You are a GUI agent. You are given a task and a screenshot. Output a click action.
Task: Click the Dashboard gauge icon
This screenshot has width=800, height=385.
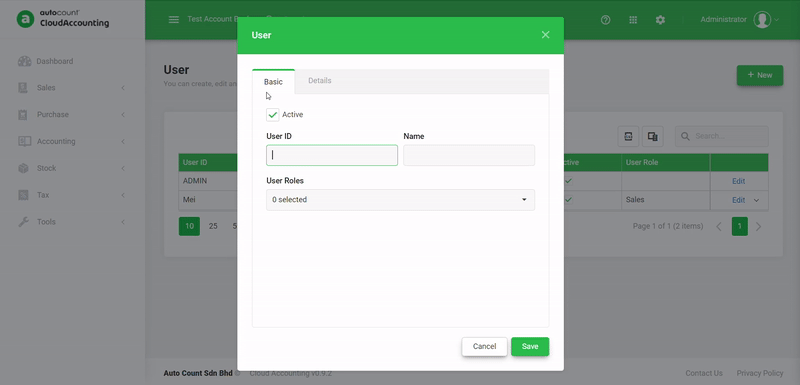(x=24, y=61)
